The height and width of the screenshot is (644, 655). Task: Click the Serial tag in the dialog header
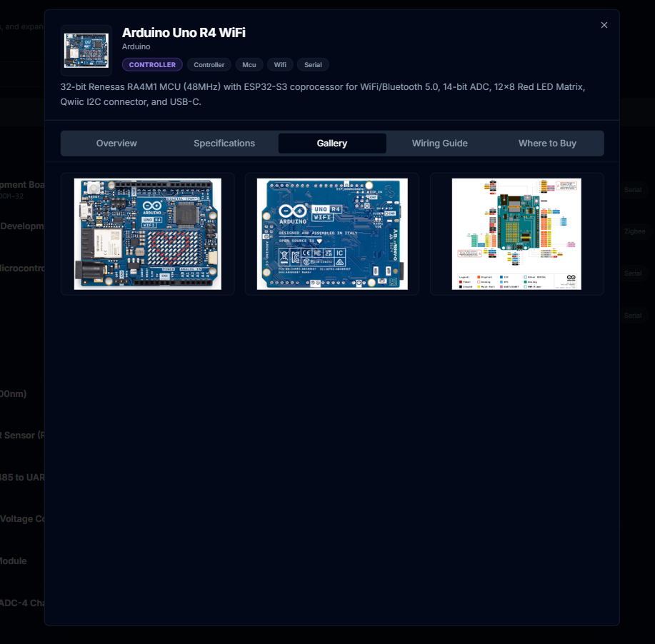pos(313,65)
